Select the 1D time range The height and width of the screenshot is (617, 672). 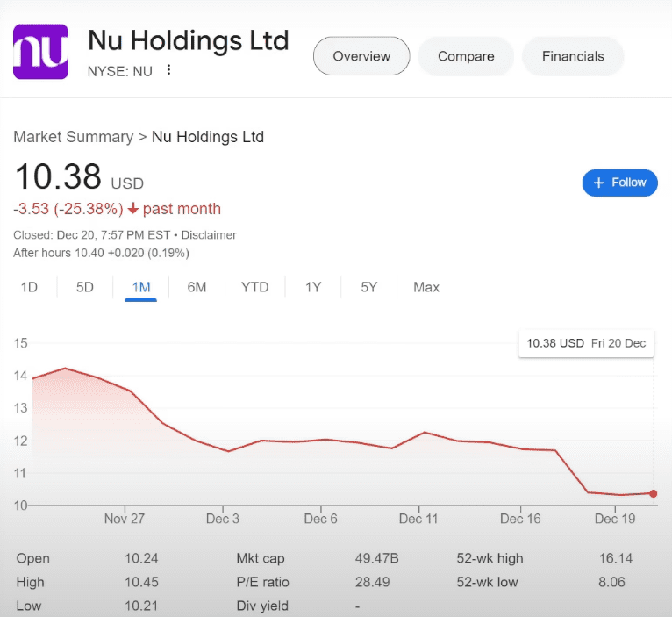tap(29, 287)
